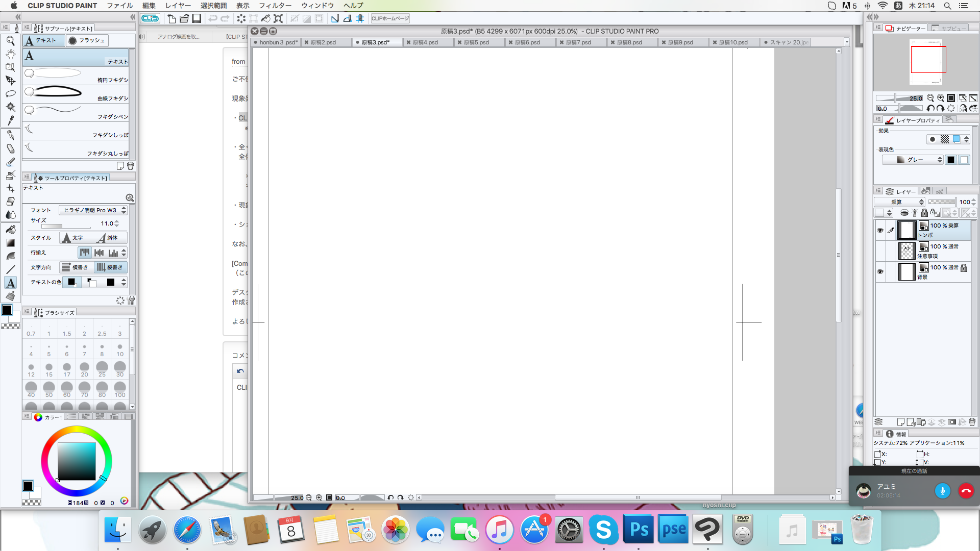The height and width of the screenshot is (551, 980).
Task: Click the Save icon in the command bar
Action: coord(197,19)
